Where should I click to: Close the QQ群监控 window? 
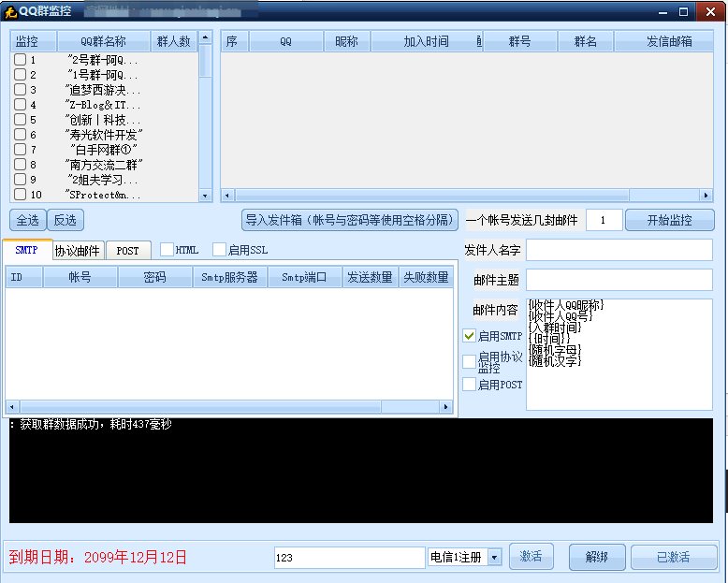click(x=708, y=11)
